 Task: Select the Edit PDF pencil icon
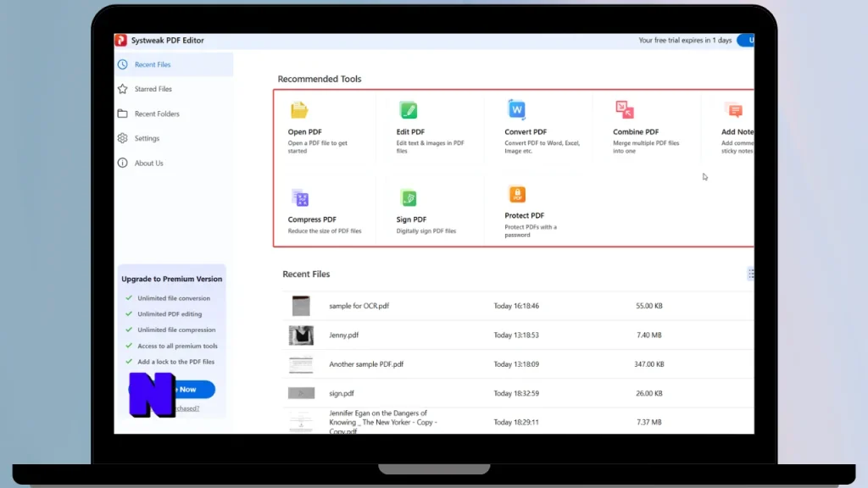coord(409,109)
